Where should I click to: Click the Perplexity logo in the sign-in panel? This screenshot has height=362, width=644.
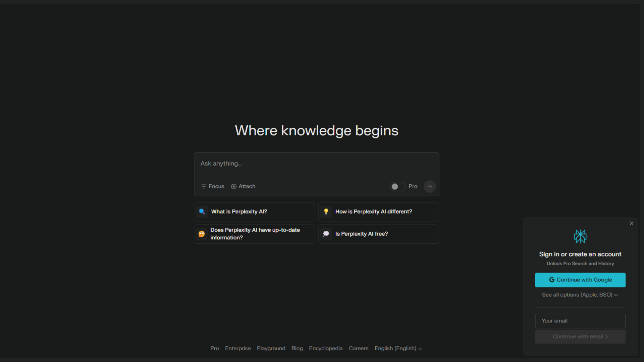pyautogui.click(x=580, y=236)
